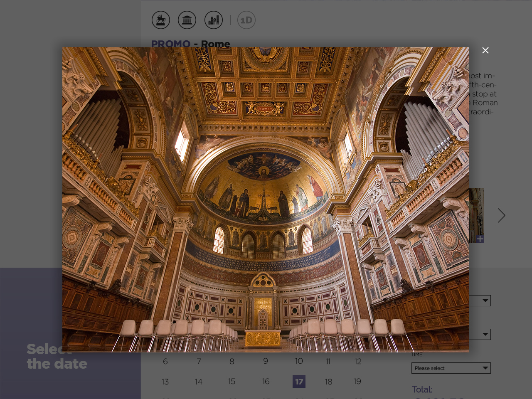This screenshot has height=399, width=532.
Task: Select date 15 in the calendar
Action: click(x=232, y=382)
